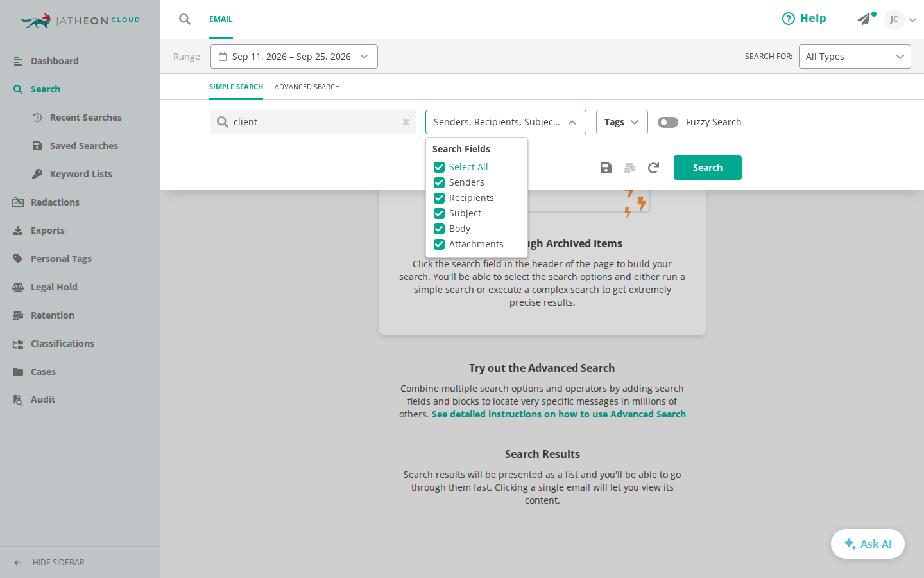Uncheck the Subject search field
Screen dimensions: 924x578
439,213
